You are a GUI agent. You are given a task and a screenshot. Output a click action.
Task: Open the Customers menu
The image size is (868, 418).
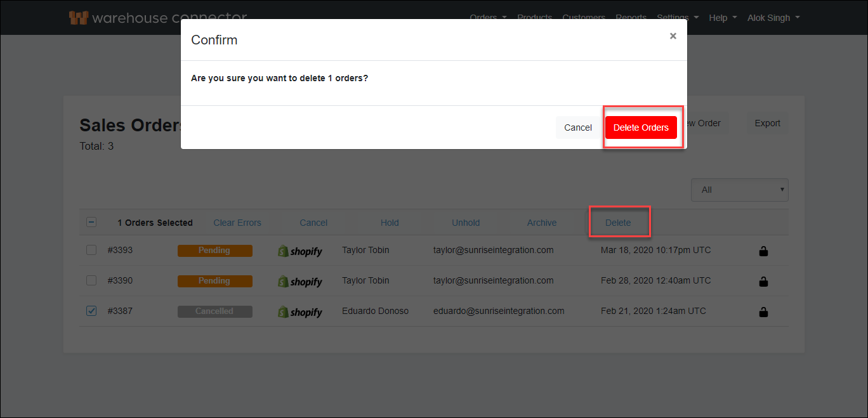click(x=584, y=18)
